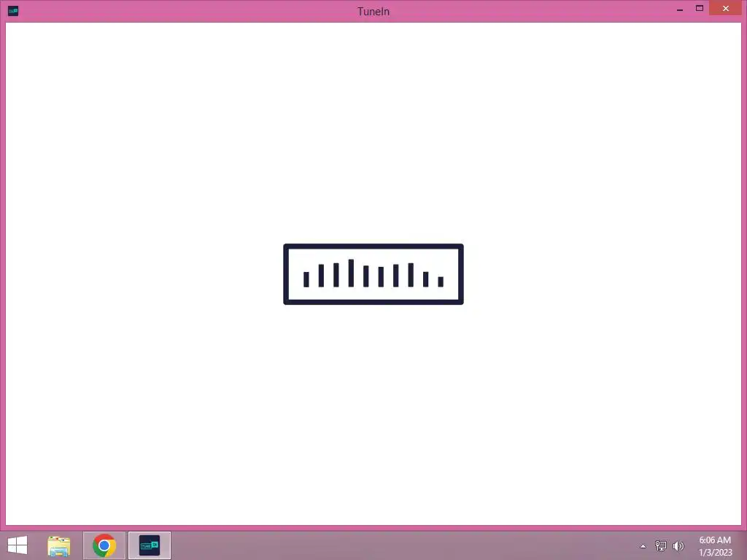Minimize the TuneIn window
Image resolution: width=747 pixels, height=560 pixels.
680,9
